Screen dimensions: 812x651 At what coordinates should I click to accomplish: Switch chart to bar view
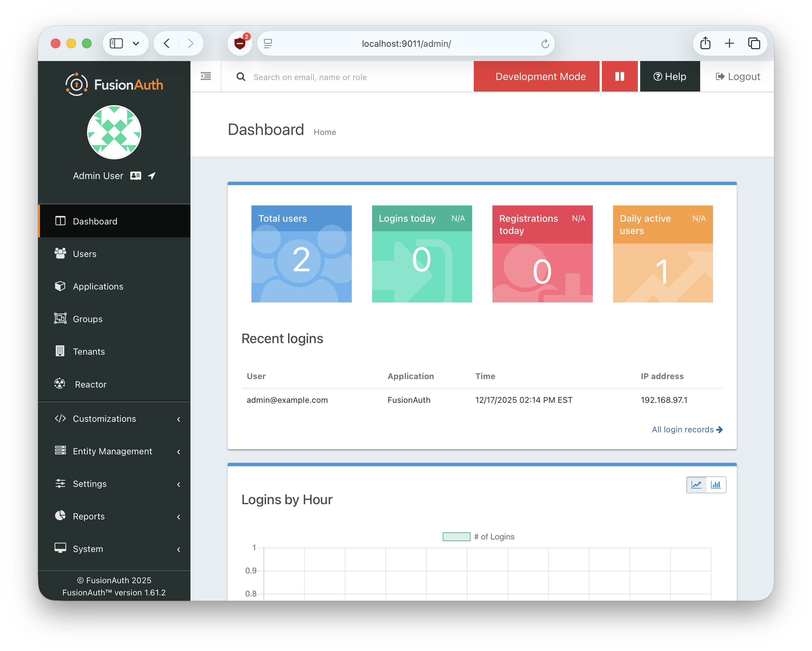(716, 485)
